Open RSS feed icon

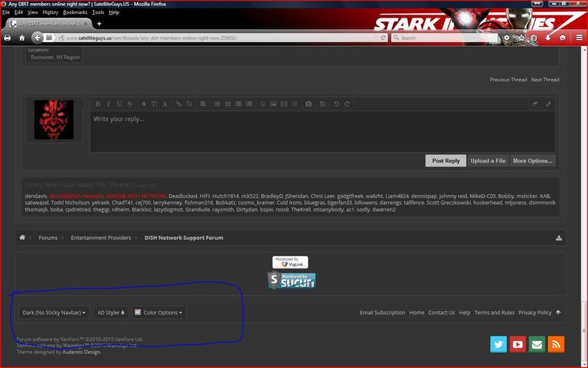point(556,344)
